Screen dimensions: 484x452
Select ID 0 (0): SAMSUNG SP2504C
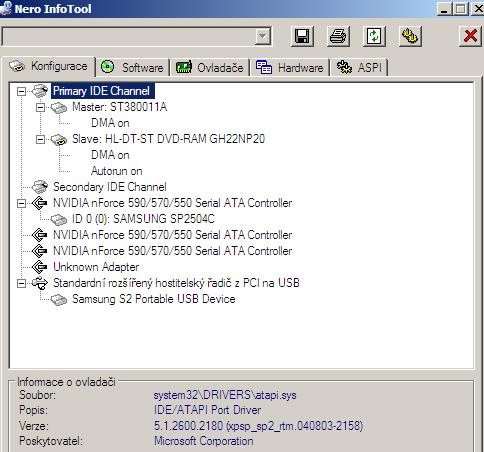[x=143, y=219]
